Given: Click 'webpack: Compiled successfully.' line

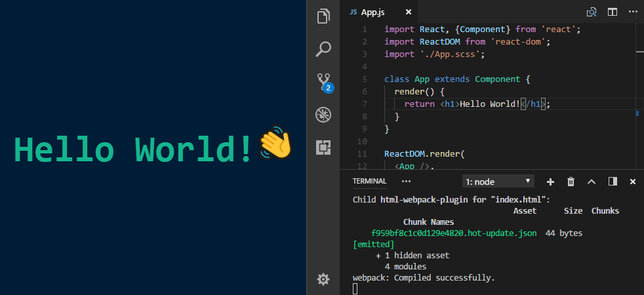Looking at the screenshot, I should 424,278.
